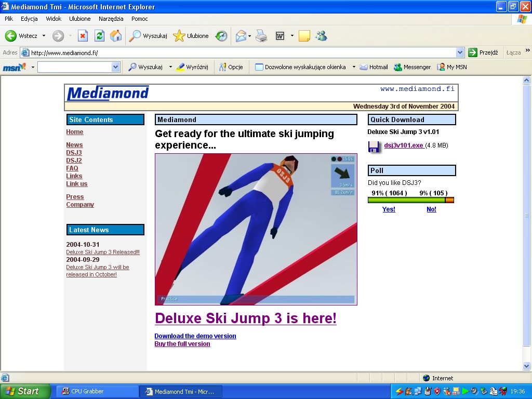Open the popup blocker dropdown arrow
This screenshot has width=532, height=399.
[353, 67]
